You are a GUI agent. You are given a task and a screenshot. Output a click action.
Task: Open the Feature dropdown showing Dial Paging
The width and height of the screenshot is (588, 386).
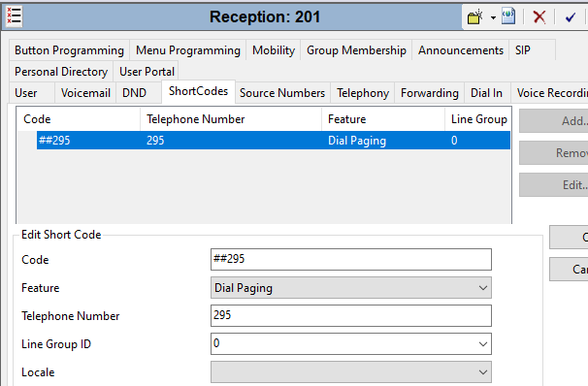point(351,288)
